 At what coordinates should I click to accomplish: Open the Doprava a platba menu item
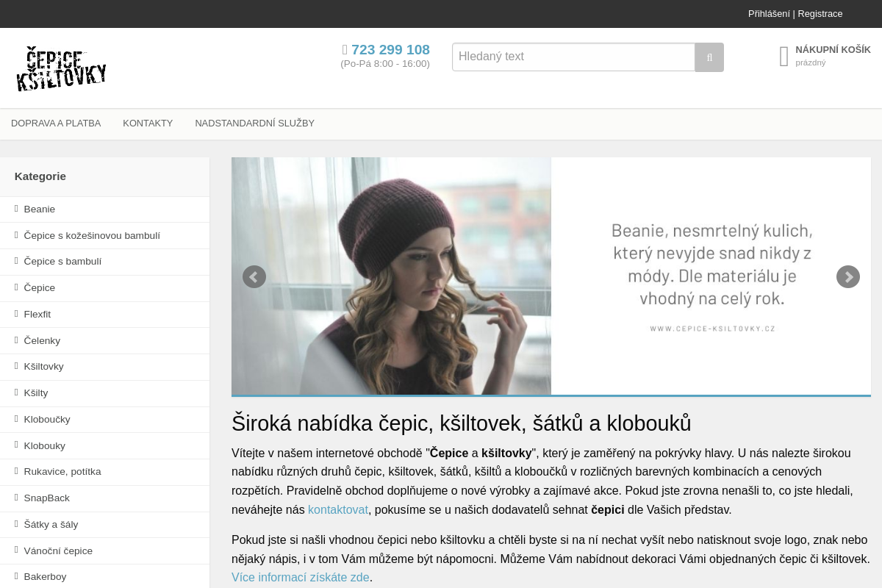56,123
